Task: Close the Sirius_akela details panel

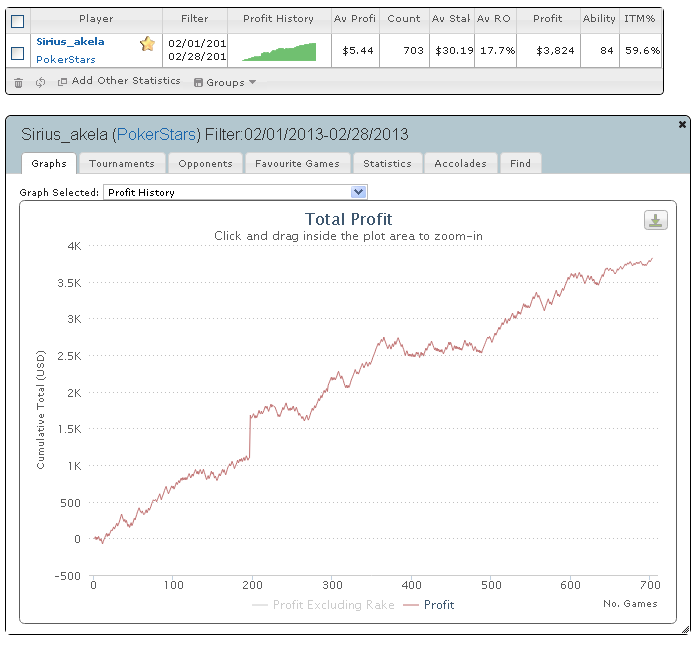Action: (x=682, y=124)
